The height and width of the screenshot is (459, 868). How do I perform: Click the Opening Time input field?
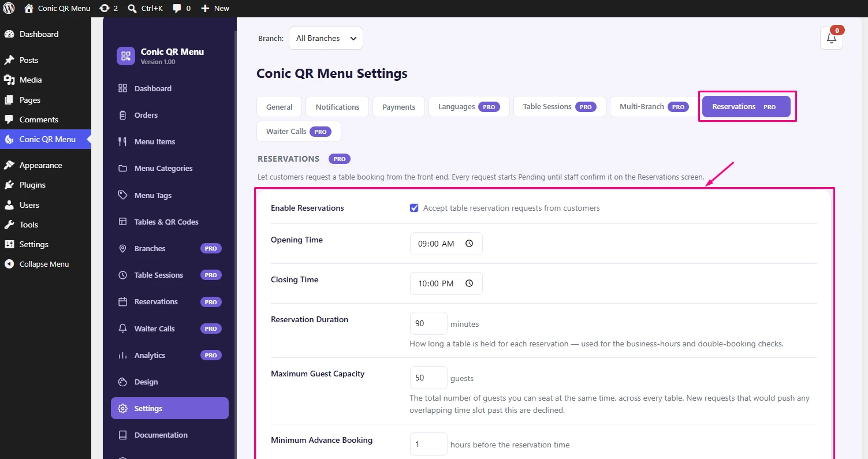pos(446,244)
